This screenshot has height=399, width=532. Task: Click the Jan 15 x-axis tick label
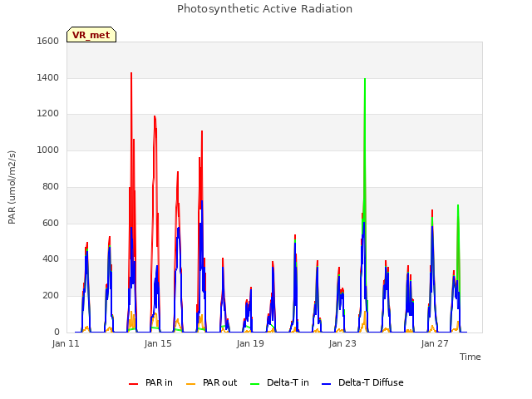158,343
